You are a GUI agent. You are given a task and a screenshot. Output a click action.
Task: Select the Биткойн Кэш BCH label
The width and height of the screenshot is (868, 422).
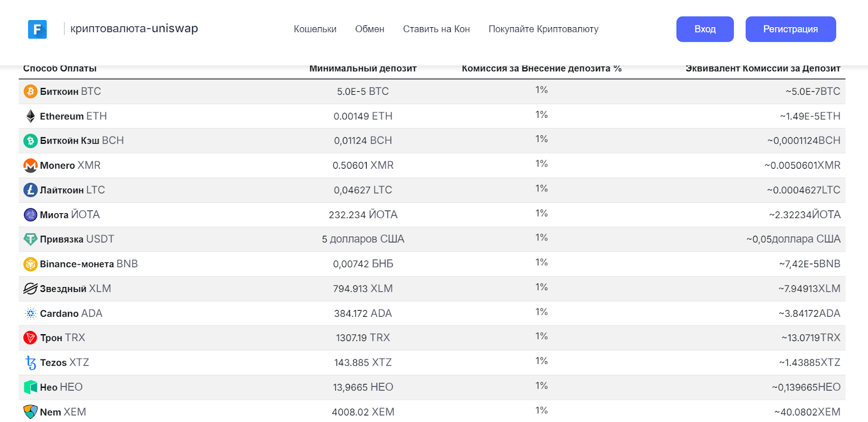[82, 140]
